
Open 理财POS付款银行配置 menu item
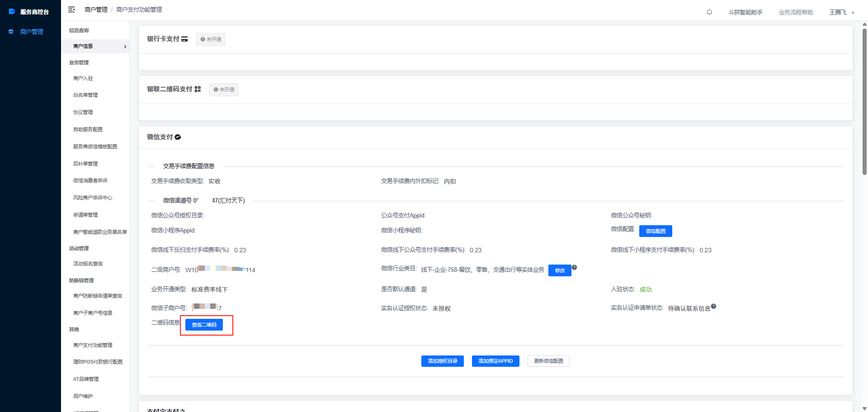click(98, 362)
